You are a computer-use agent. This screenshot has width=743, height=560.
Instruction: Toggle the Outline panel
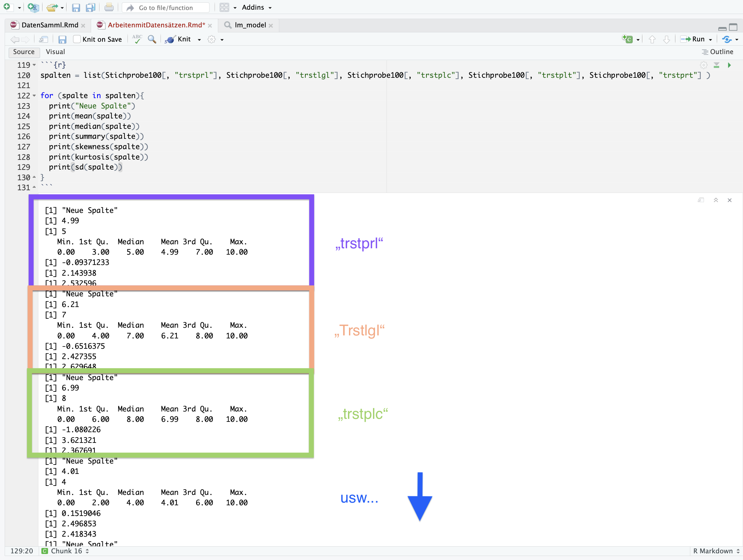click(x=717, y=52)
